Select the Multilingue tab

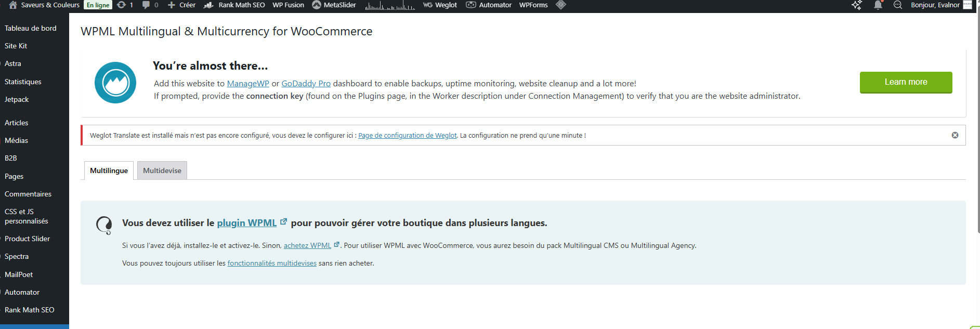pos(109,170)
